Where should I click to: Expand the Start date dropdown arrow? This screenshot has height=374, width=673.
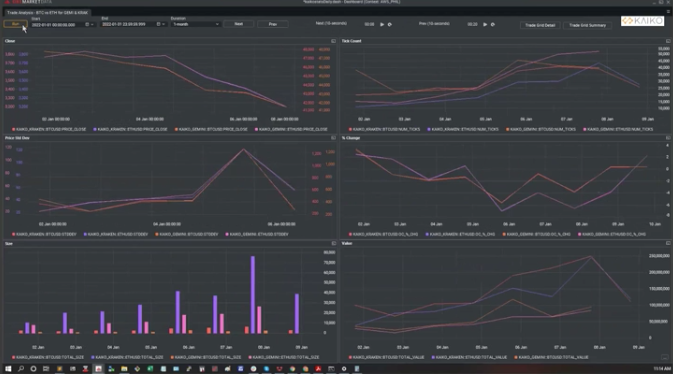(92, 24)
